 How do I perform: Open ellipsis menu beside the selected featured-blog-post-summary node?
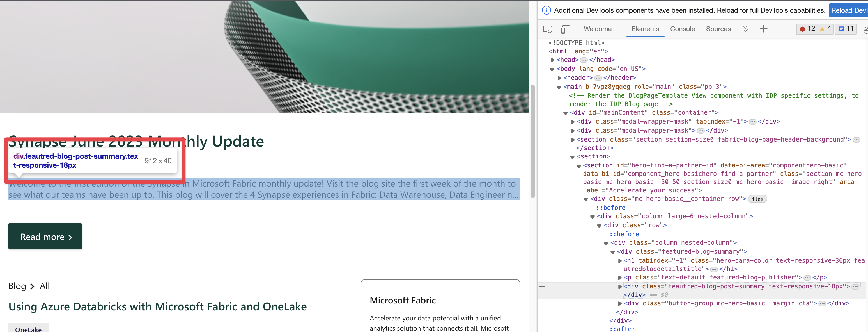click(542, 286)
